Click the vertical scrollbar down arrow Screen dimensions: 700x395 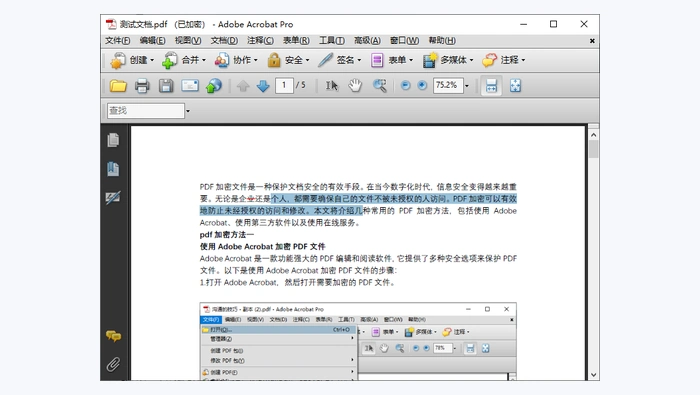[x=593, y=375]
